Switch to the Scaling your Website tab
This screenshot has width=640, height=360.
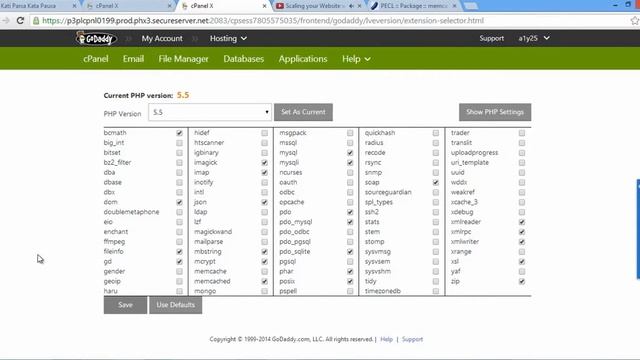(x=313, y=6)
